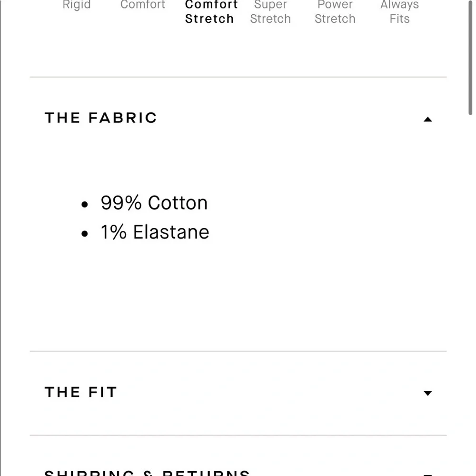The image size is (476, 476).
Task: Click THE FABRIC section heading
Action: (101, 118)
